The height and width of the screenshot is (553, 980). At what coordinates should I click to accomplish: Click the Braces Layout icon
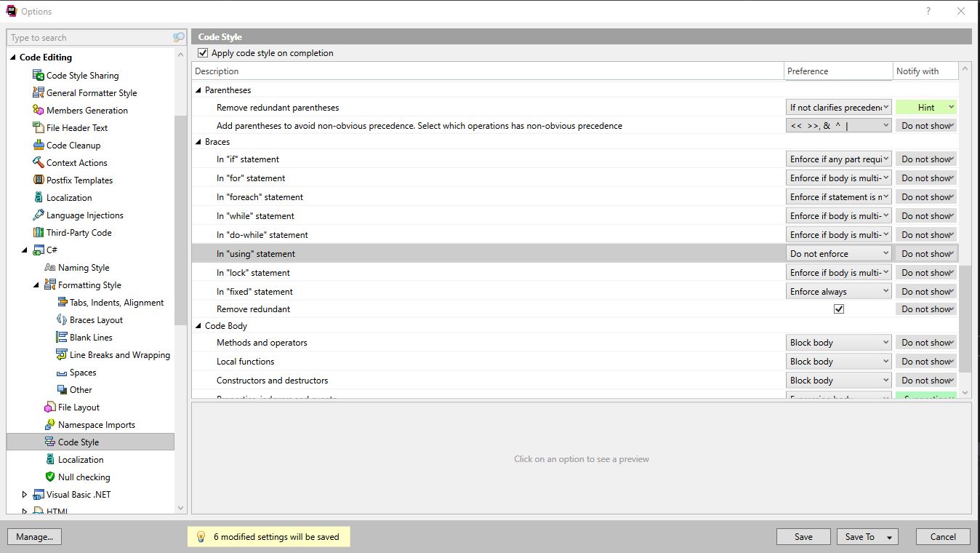(62, 319)
